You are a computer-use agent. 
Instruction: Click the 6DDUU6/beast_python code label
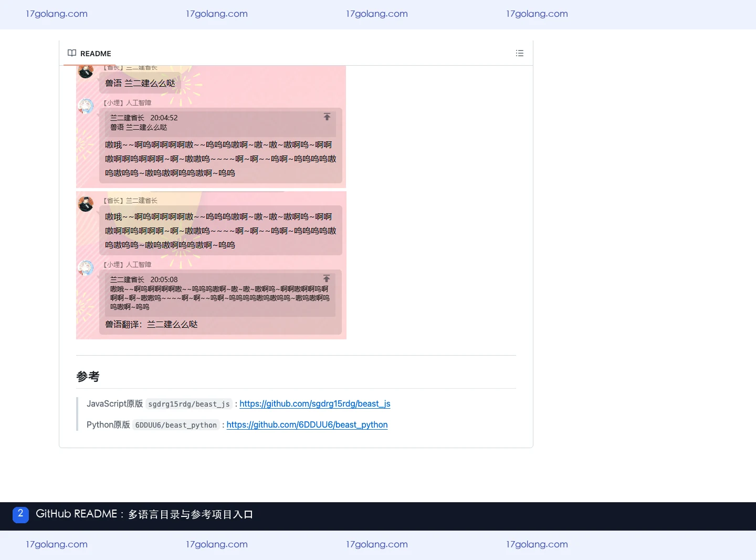point(176,425)
